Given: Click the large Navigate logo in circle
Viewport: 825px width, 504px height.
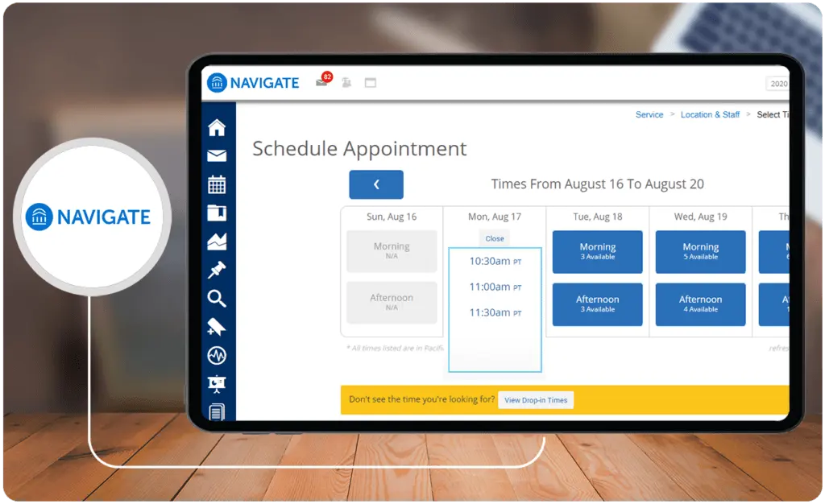Looking at the screenshot, I should click(x=89, y=217).
